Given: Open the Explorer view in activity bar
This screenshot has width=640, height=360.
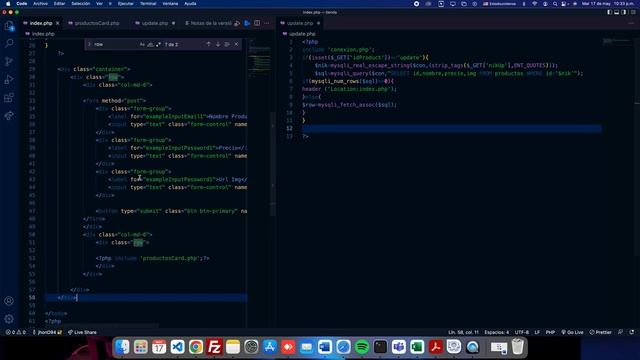Looking at the screenshot, I should coord(9,26).
